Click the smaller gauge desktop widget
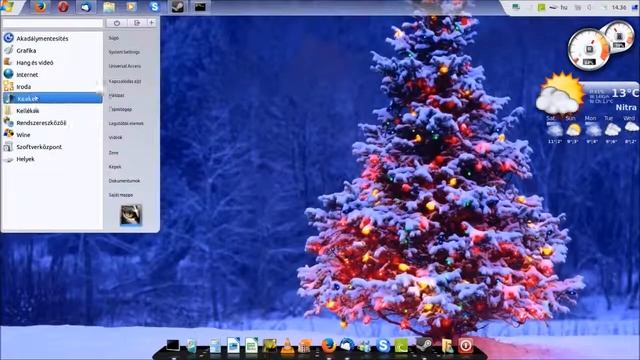Image resolution: width=640 pixels, height=360 pixels. [x=619, y=36]
